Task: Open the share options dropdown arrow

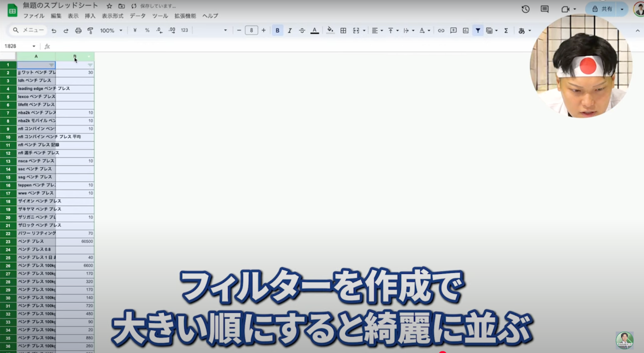Action: 622,9
